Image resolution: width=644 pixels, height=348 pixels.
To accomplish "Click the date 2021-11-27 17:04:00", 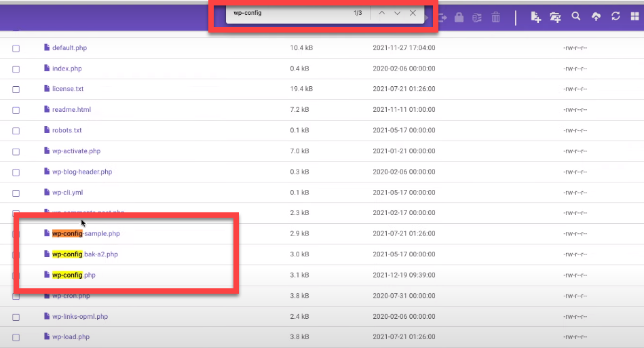I will pyautogui.click(x=404, y=47).
